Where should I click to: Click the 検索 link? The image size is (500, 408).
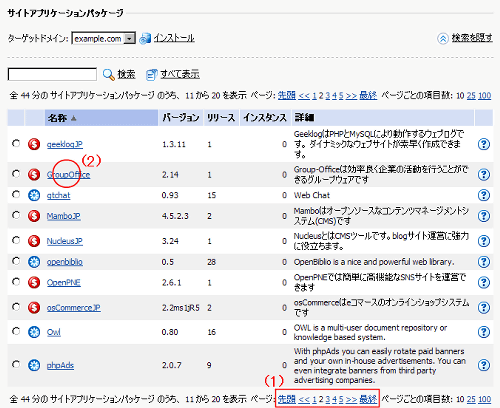pos(126,74)
